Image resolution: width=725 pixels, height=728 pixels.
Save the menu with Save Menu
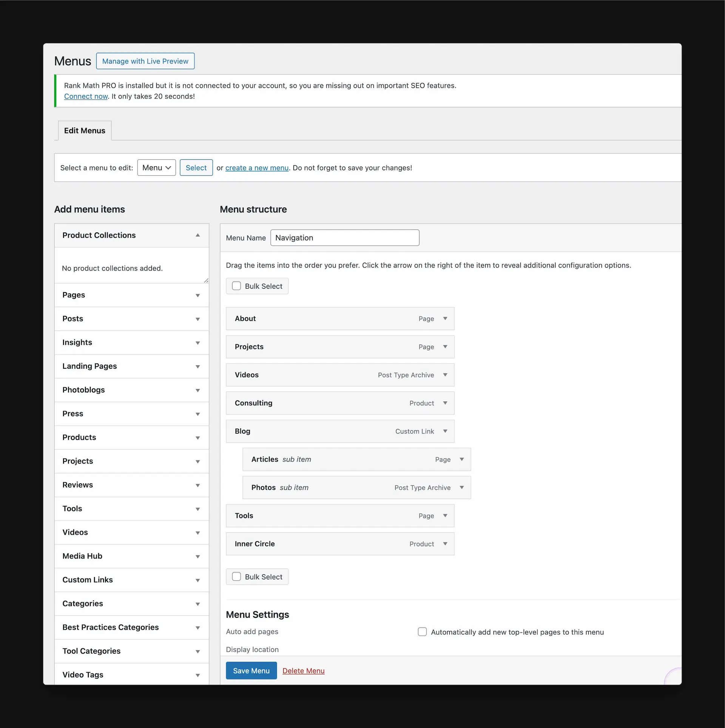(x=251, y=671)
